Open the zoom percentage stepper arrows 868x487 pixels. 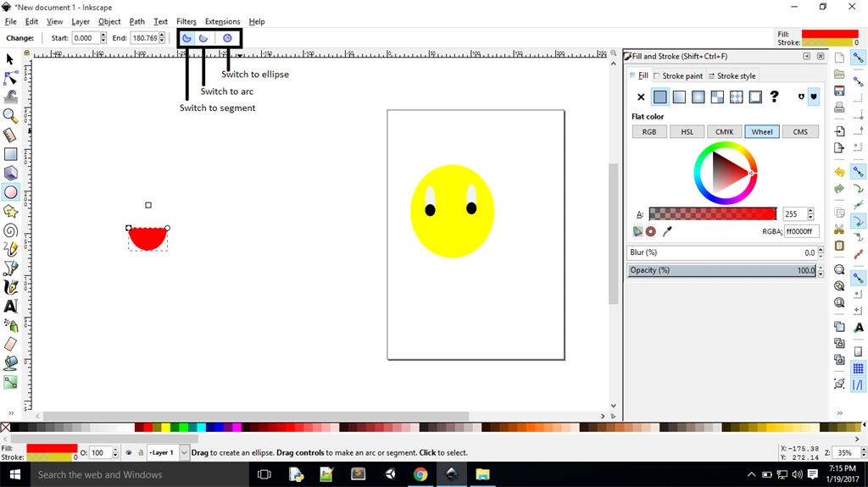point(861,452)
